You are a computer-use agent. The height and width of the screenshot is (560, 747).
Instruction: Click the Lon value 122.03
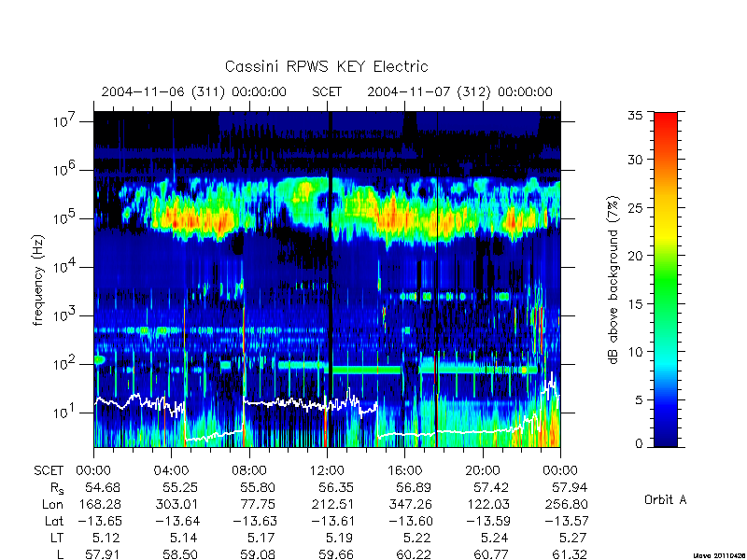tap(487, 504)
